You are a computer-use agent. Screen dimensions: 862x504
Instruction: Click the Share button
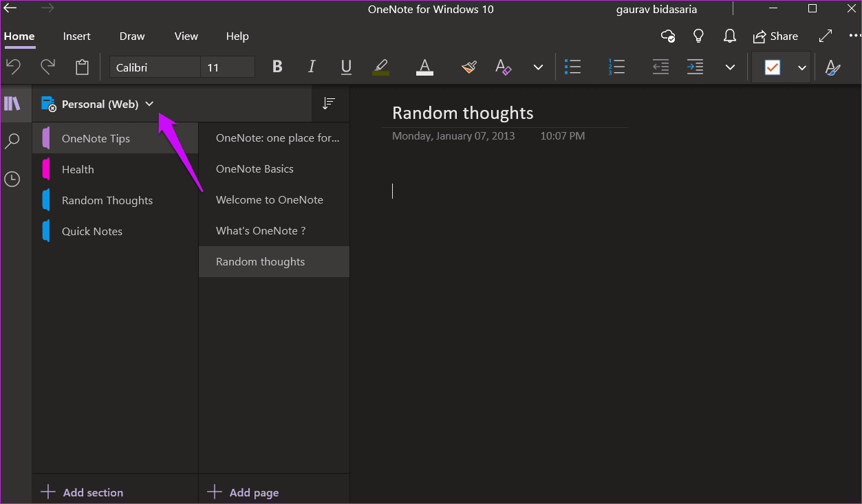pos(775,36)
